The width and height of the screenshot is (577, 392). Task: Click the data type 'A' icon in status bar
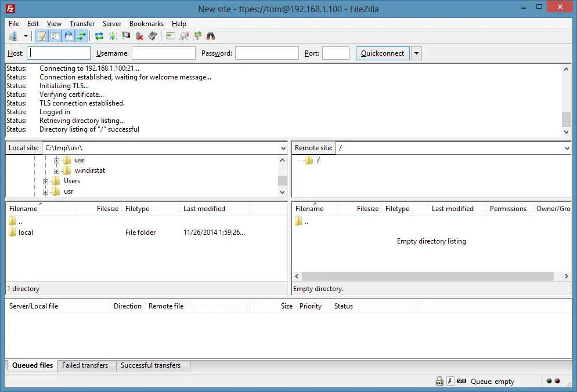pos(450,381)
